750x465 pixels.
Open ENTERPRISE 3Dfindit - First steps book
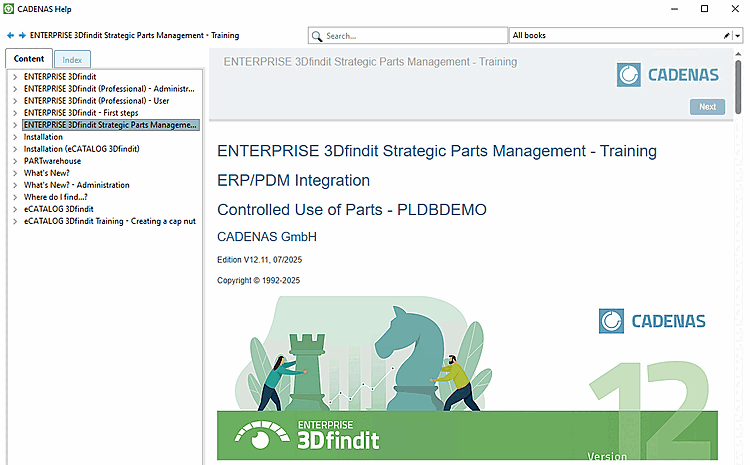point(81,113)
